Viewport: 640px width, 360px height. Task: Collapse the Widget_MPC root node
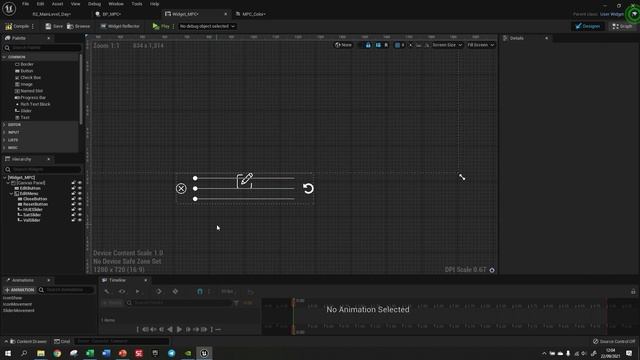(x=4, y=178)
